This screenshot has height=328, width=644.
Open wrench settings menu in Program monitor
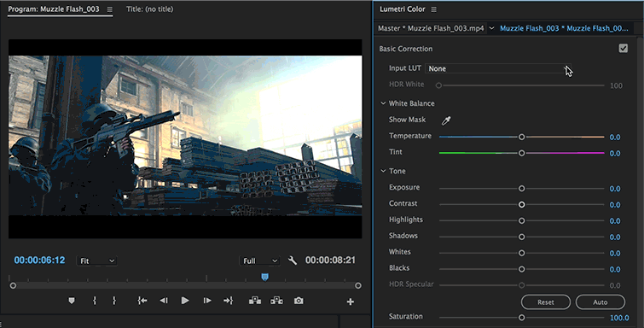click(293, 261)
